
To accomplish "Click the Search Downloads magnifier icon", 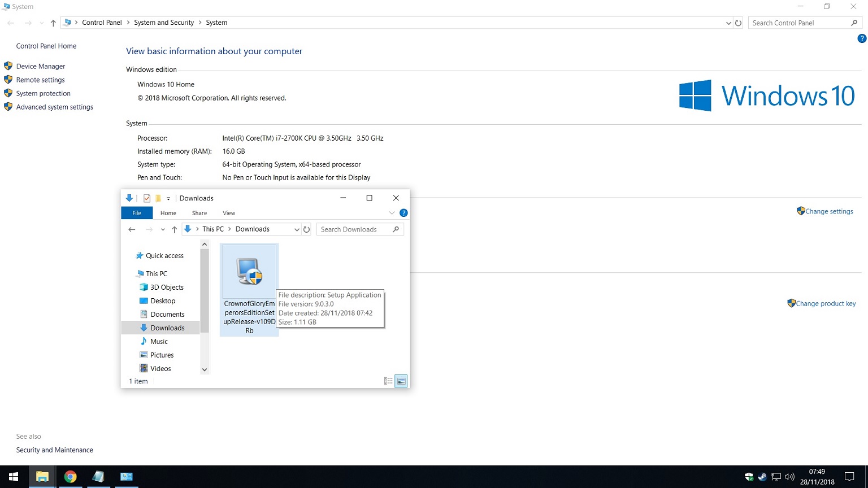I will 396,229.
